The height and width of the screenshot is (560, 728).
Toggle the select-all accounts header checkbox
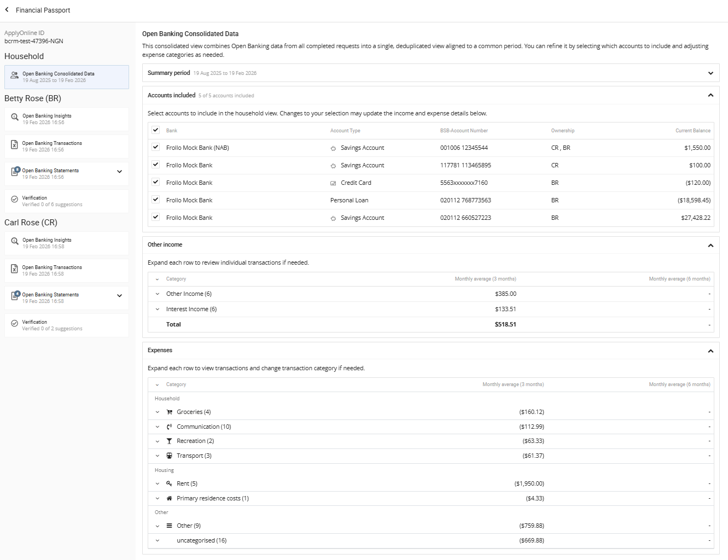point(156,130)
